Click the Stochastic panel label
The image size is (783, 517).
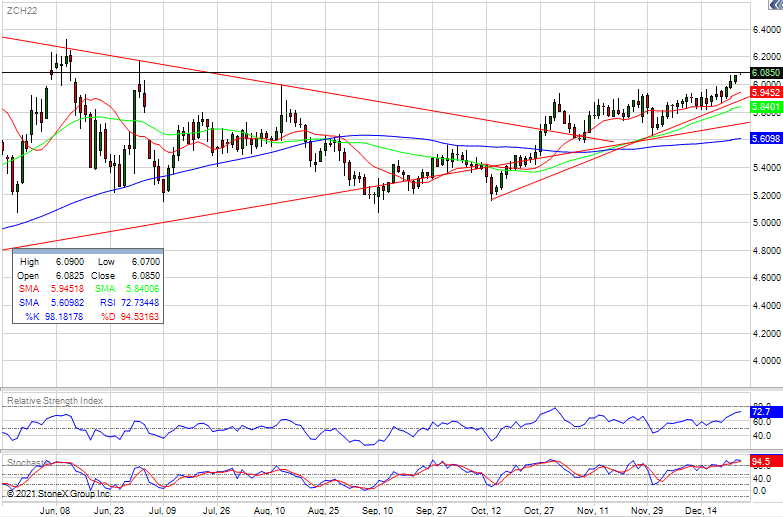pos(28,463)
